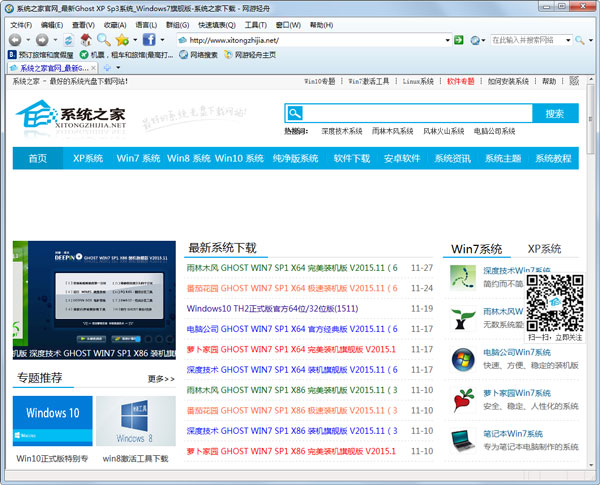Viewport: 600px width, 485px height.
Task: Open the 网络搜索 bookmark
Action: pyautogui.click(x=198, y=55)
